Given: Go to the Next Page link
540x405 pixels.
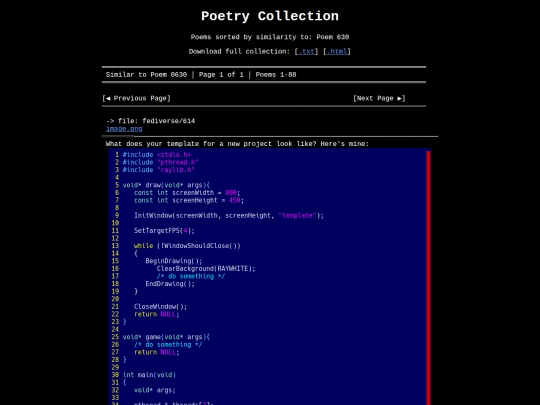Looking at the screenshot, I should coord(379,98).
